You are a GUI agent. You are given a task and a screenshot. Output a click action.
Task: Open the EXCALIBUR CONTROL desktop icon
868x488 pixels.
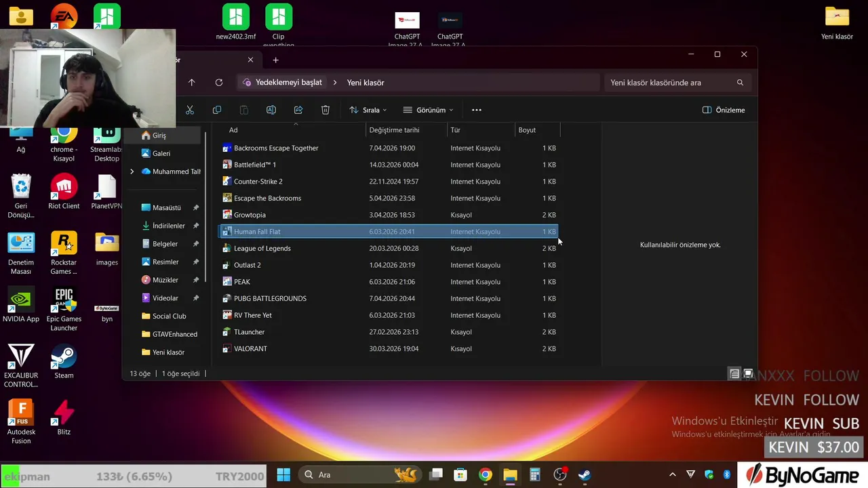tap(21, 366)
